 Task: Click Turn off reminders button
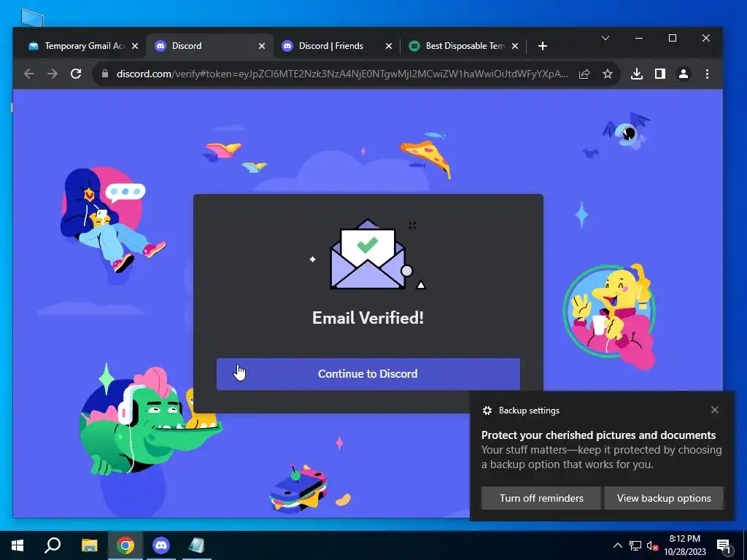(x=541, y=498)
